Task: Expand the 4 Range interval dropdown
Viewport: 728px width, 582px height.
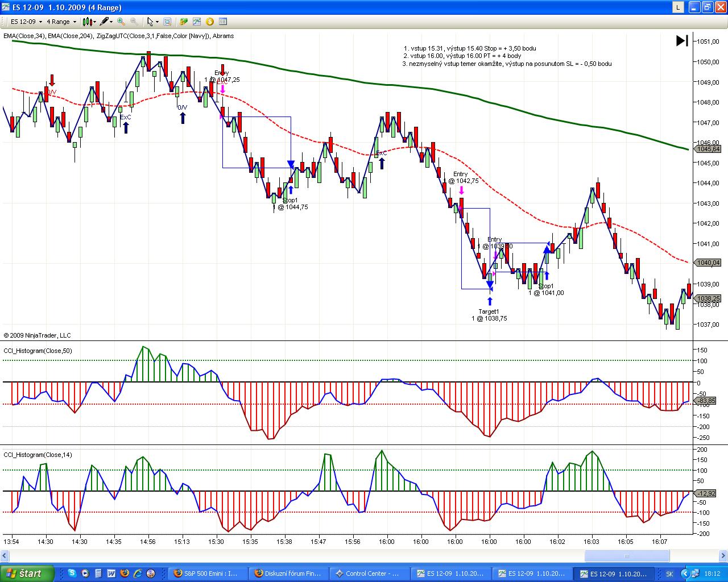Action: (61, 22)
